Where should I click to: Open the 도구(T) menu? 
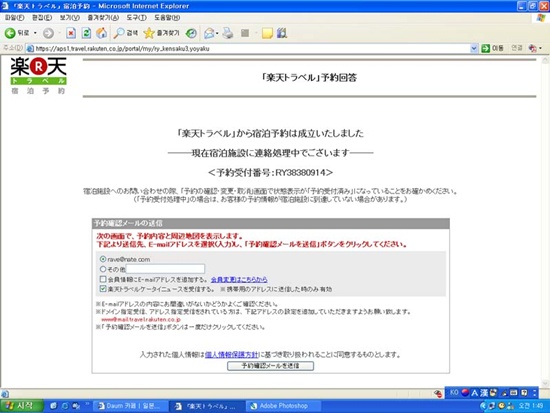pyautogui.click(x=136, y=18)
